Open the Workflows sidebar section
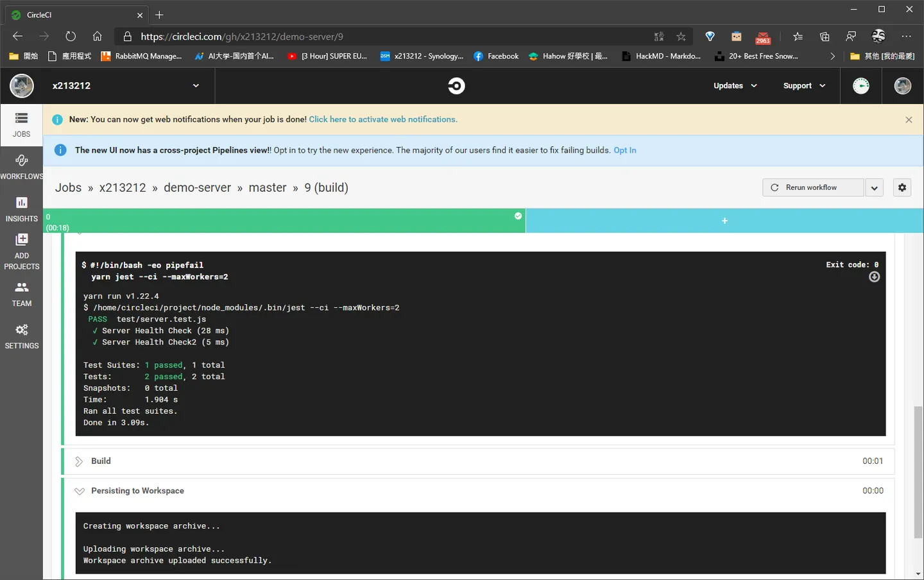This screenshot has height=580, width=924. [x=21, y=167]
